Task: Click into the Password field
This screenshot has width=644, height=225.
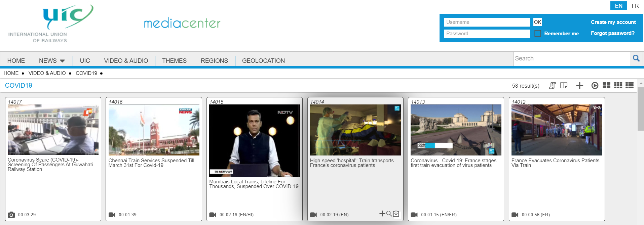Action: point(487,34)
